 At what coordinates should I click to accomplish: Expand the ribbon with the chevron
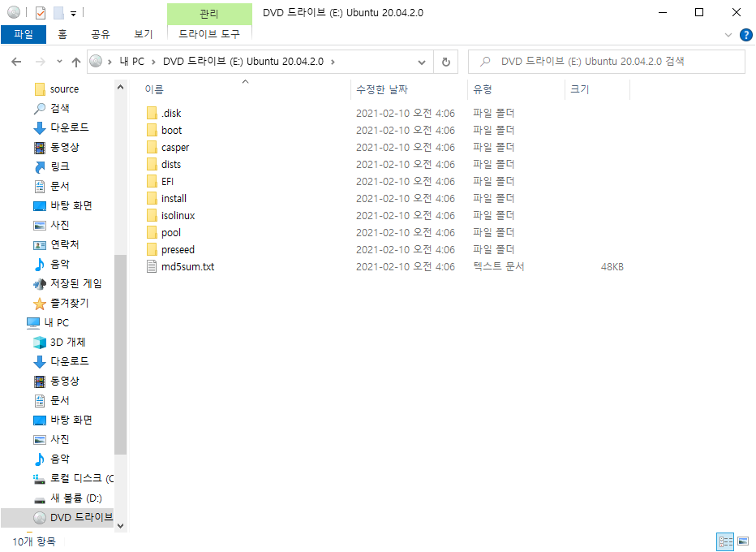728,35
